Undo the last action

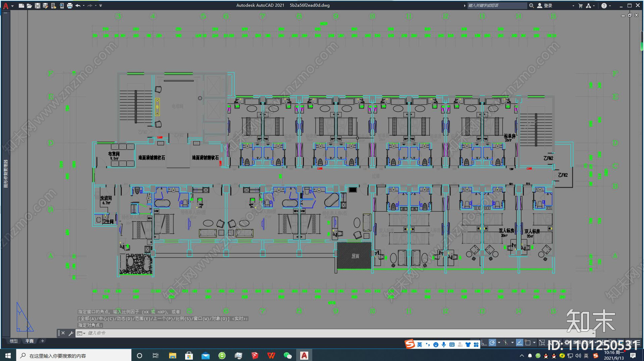click(x=78, y=6)
